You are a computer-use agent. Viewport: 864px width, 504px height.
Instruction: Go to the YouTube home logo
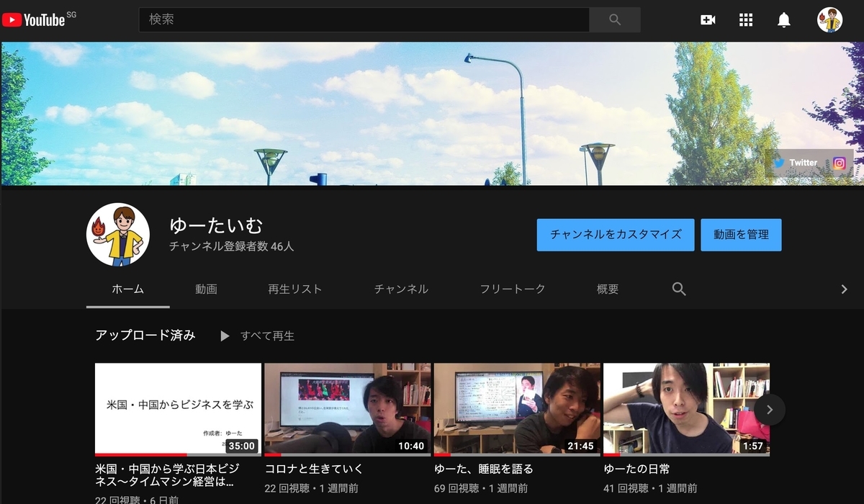click(x=34, y=19)
